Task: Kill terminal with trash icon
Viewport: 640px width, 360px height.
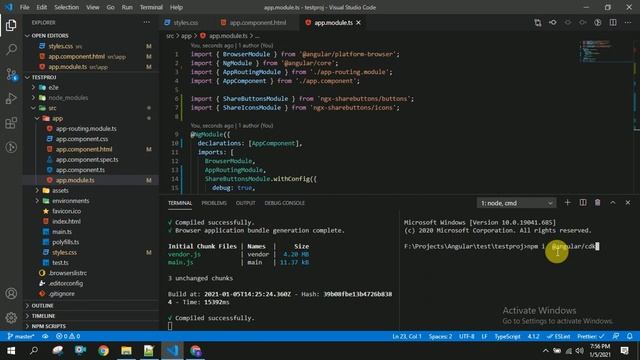Action: point(598,202)
